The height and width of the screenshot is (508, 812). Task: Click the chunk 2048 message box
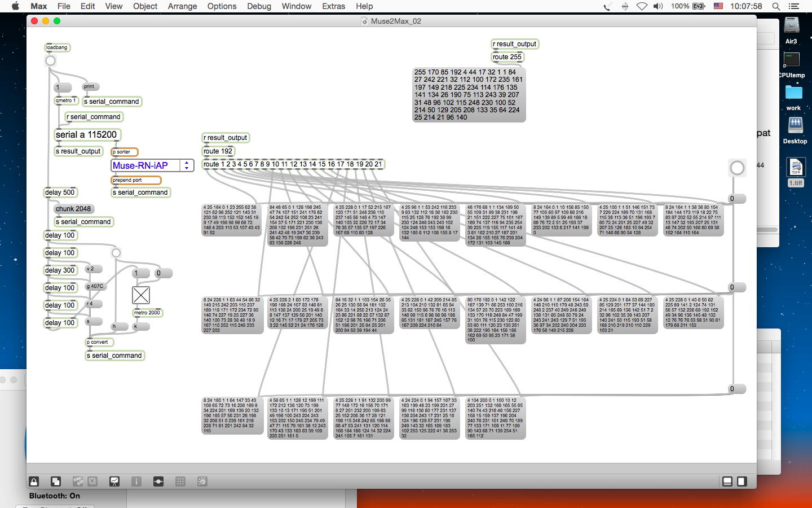click(74, 209)
